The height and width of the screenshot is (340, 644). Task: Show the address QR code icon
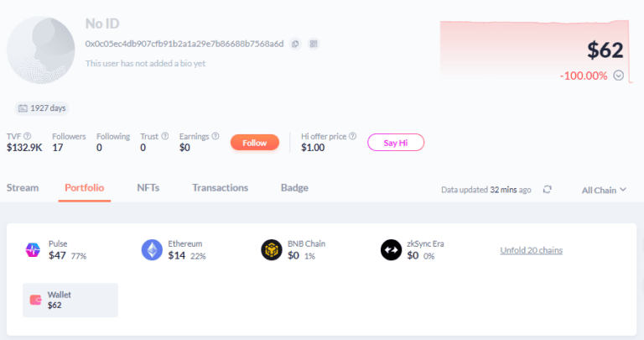pyautogui.click(x=314, y=44)
